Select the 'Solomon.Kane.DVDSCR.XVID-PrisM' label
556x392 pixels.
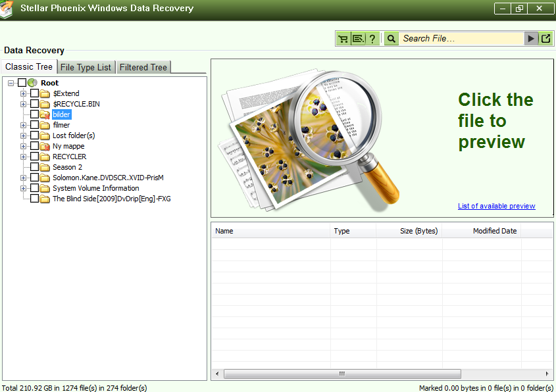click(108, 178)
